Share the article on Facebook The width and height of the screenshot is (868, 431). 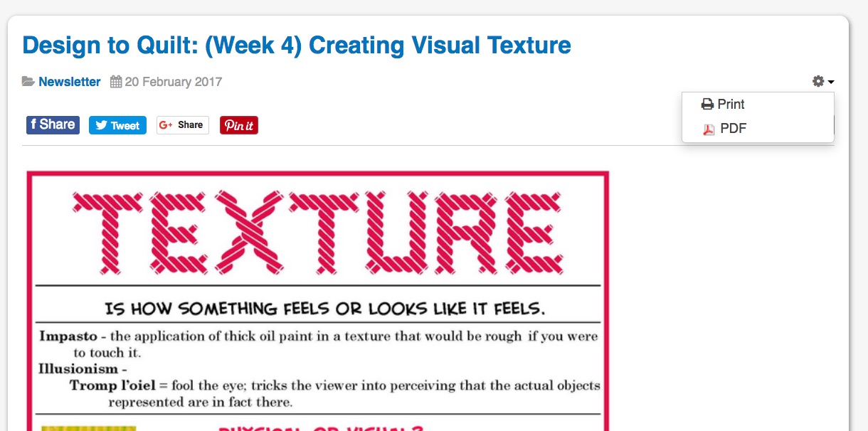pos(52,124)
